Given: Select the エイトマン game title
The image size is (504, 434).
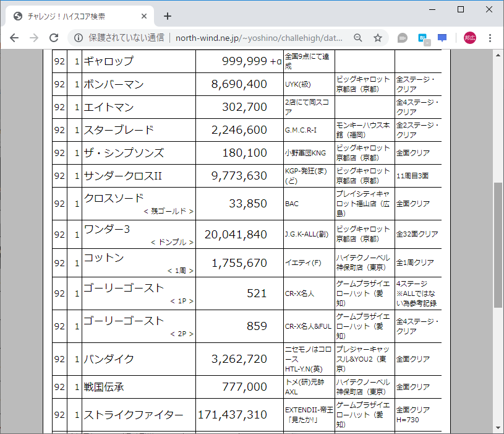Looking at the screenshot, I should [x=108, y=107].
